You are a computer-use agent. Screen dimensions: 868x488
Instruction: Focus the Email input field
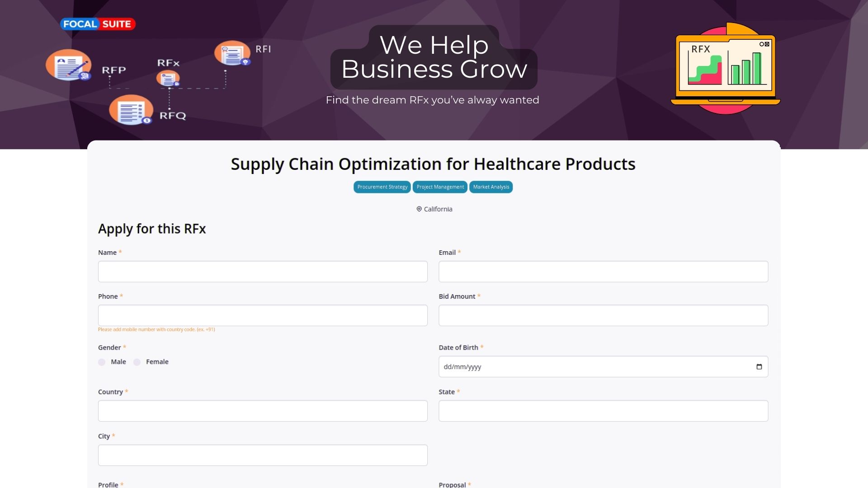(x=603, y=272)
